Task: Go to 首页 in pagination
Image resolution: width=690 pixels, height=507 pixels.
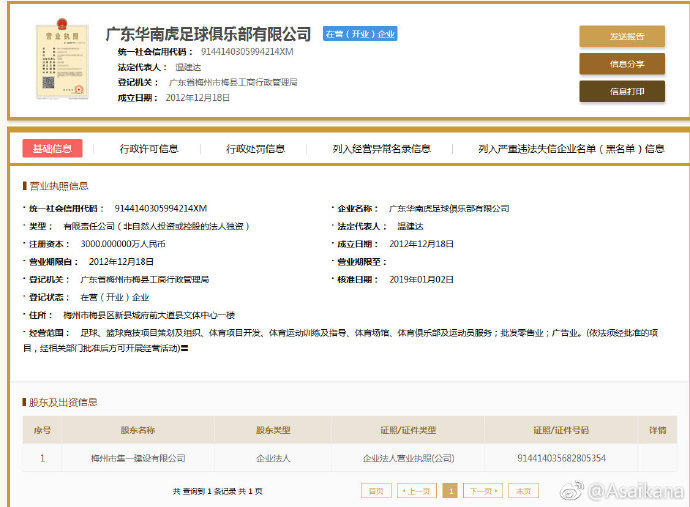Action: tap(376, 491)
